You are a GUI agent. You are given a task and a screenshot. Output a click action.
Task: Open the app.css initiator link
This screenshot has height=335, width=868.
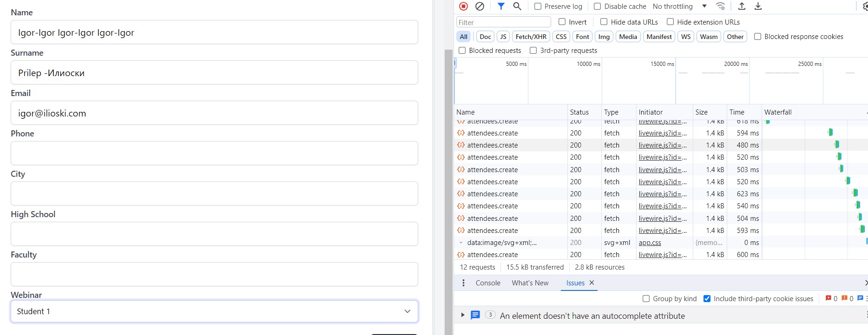tap(650, 243)
